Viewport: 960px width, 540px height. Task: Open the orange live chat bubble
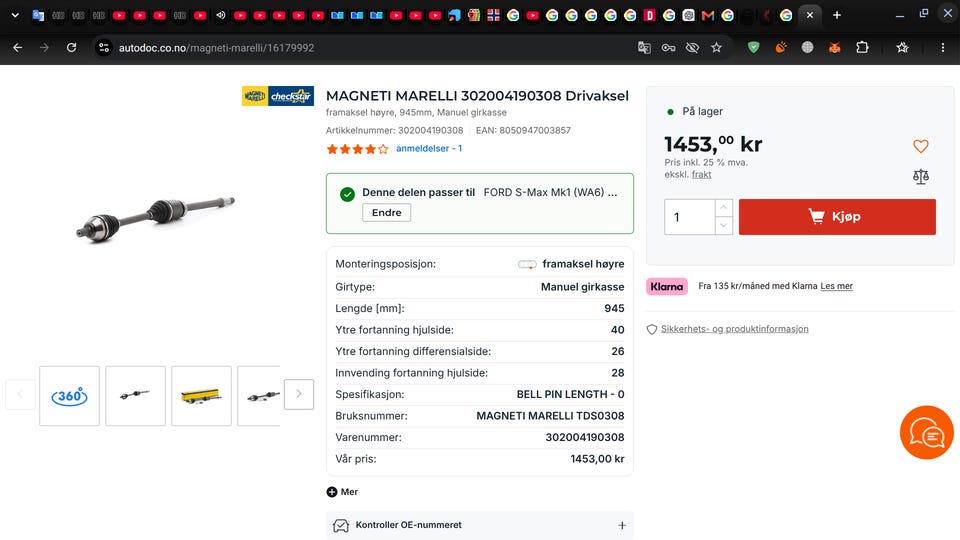tap(926, 432)
